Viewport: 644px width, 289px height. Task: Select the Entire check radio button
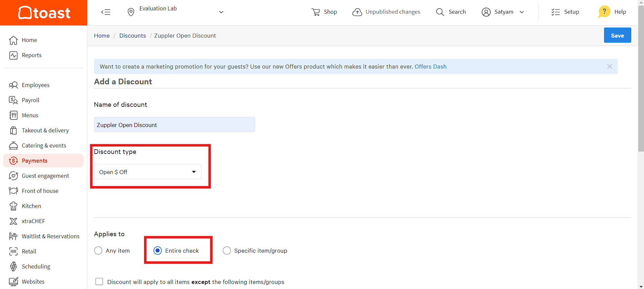pyautogui.click(x=157, y=251)
